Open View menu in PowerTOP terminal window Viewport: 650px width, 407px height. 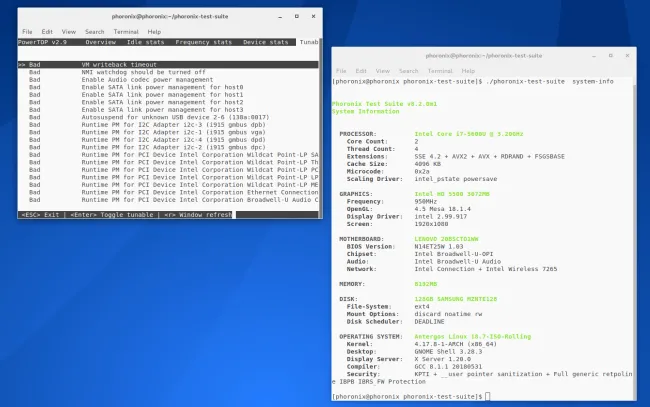(69, 31)
